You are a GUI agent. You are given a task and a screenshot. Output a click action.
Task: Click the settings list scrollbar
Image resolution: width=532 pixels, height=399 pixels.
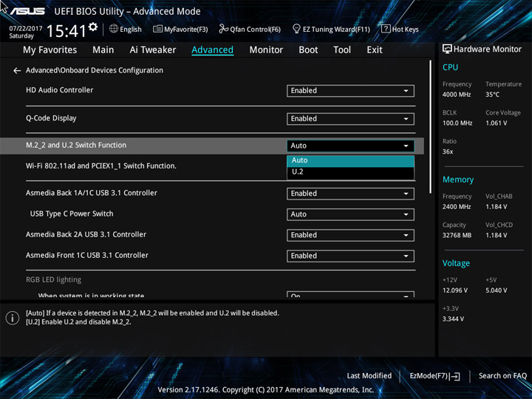(x=431, y=127)
